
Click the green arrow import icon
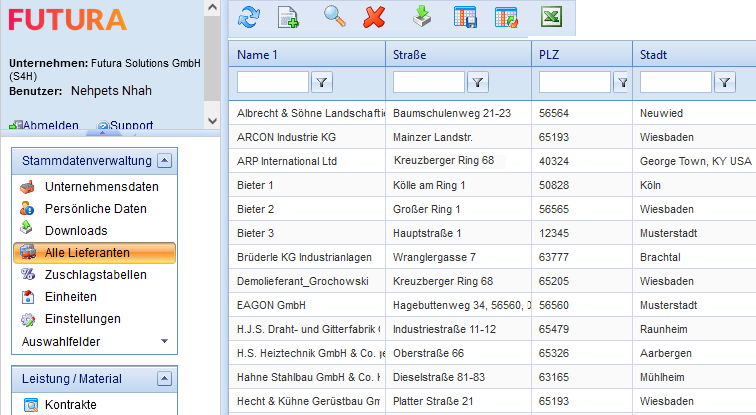tap(423, 16)
